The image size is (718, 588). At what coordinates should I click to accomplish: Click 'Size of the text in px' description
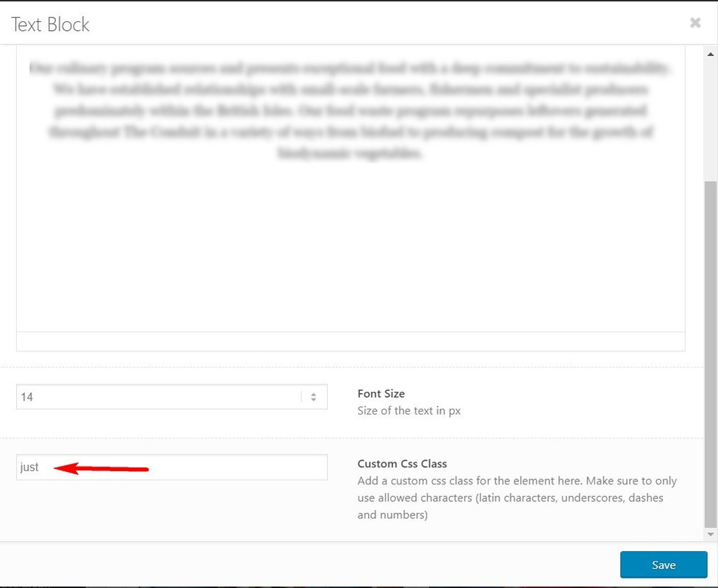pos(409,410)
